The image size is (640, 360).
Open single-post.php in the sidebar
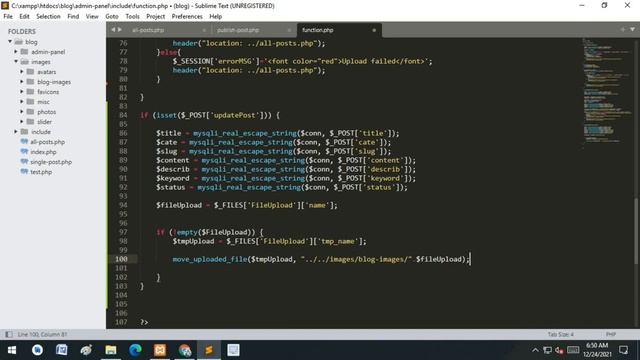(x=51, y=162)
